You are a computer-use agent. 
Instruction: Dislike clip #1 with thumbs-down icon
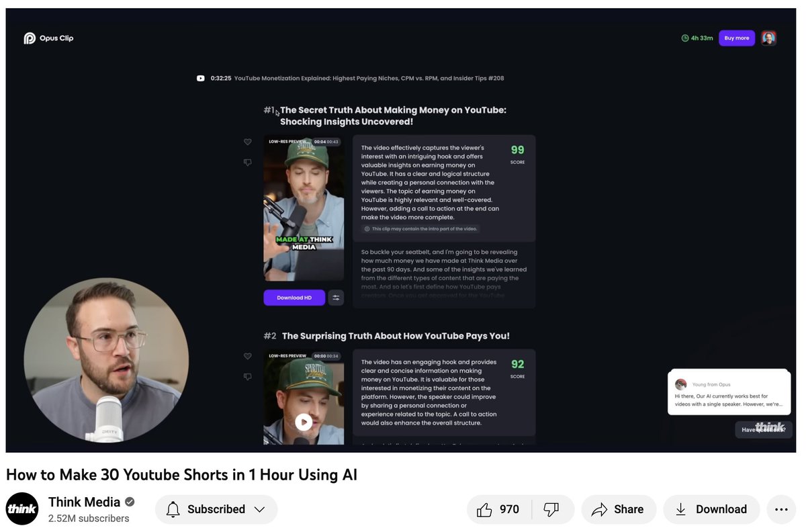coord(247,163)
